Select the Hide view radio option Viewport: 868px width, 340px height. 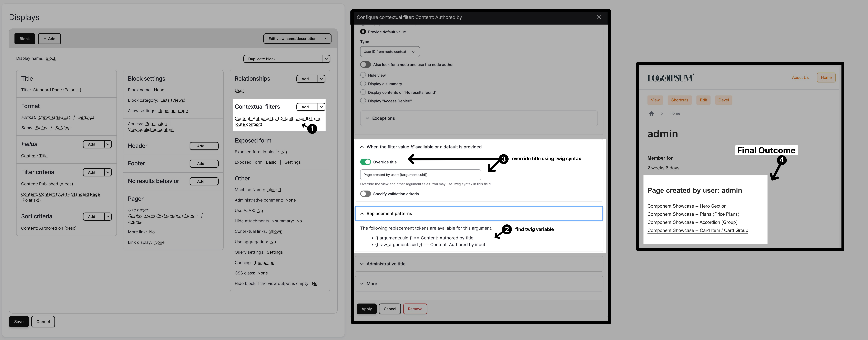[363, 75]
